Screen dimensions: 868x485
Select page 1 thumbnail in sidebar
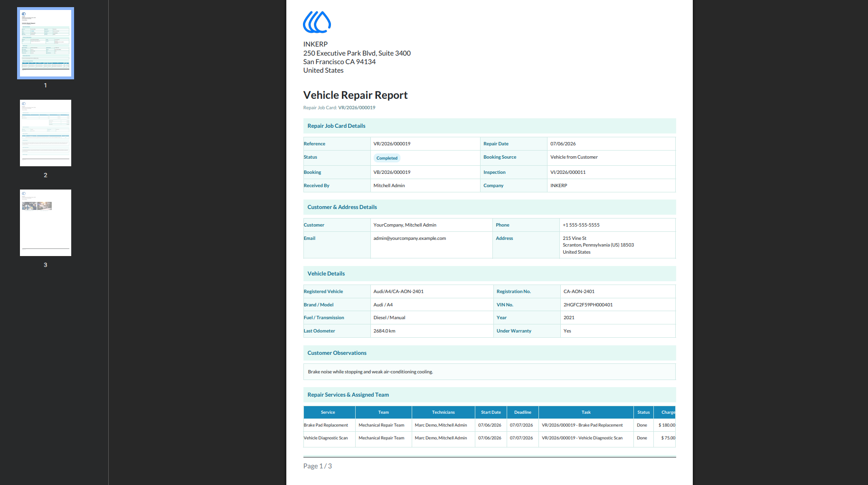click(46, 43)
